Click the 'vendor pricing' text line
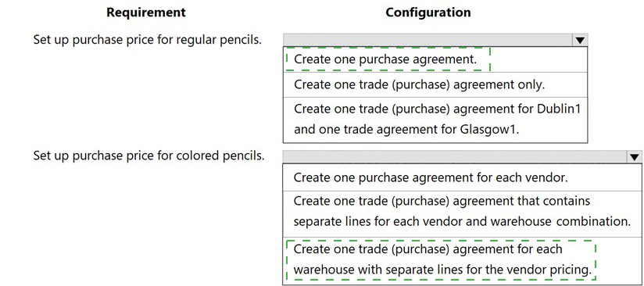The image size is (644, 286). coord(442,270)
